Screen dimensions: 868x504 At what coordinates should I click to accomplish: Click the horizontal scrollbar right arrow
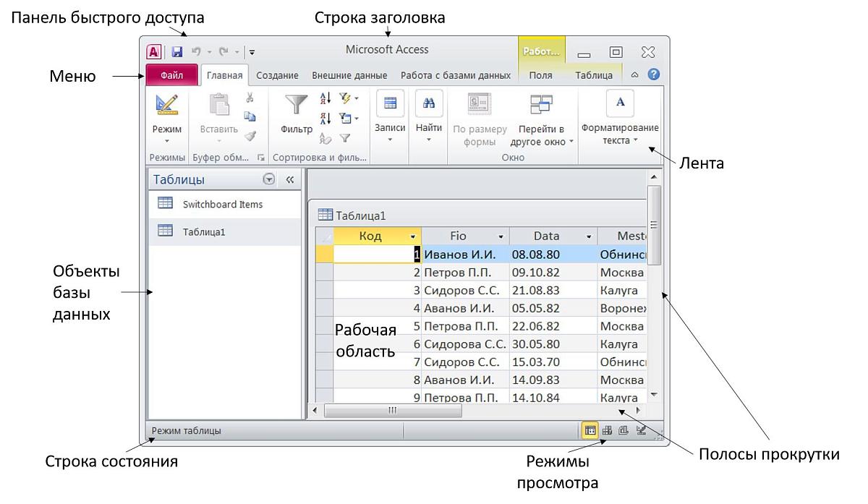pyautogui.click(x=638, y=411)
